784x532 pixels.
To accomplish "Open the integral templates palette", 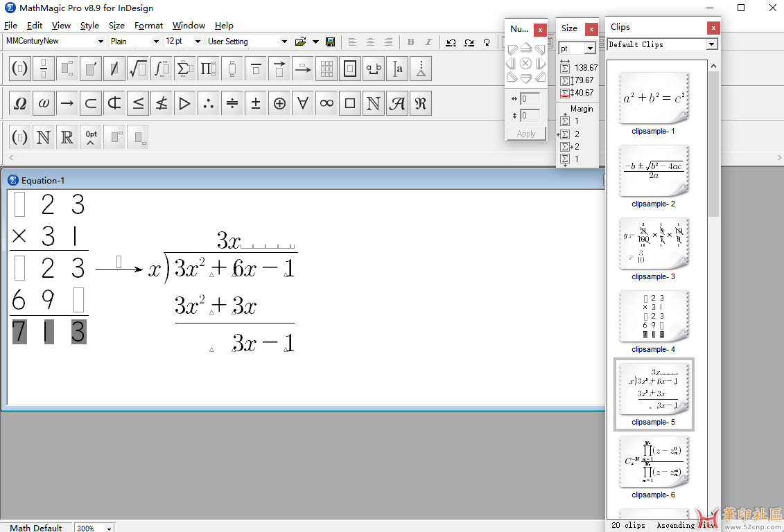I will (x=161, y=69).
